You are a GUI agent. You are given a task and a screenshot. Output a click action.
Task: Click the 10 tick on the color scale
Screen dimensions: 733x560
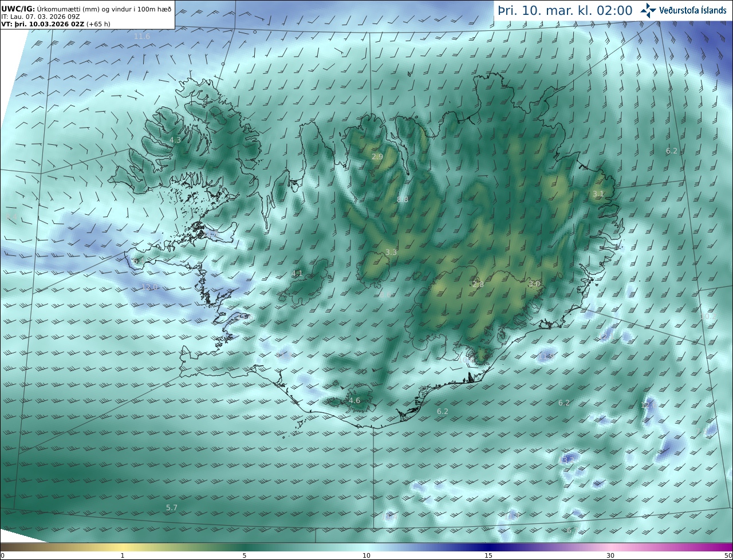coord(366,555)
